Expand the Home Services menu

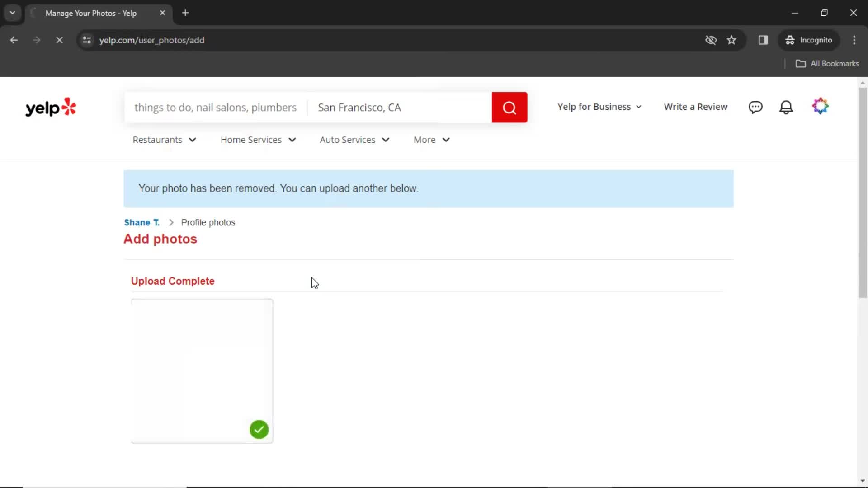click(x=258, y=140)
